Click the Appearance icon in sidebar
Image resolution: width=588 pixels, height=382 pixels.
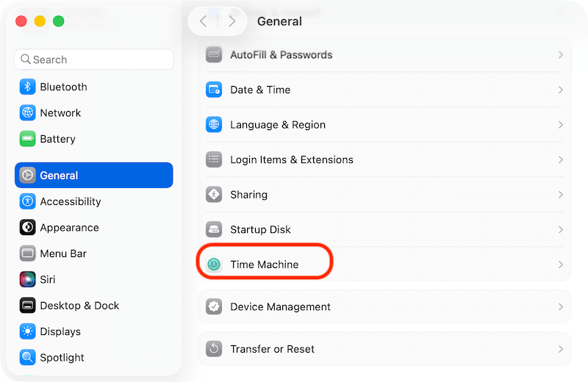click(27, 227)
